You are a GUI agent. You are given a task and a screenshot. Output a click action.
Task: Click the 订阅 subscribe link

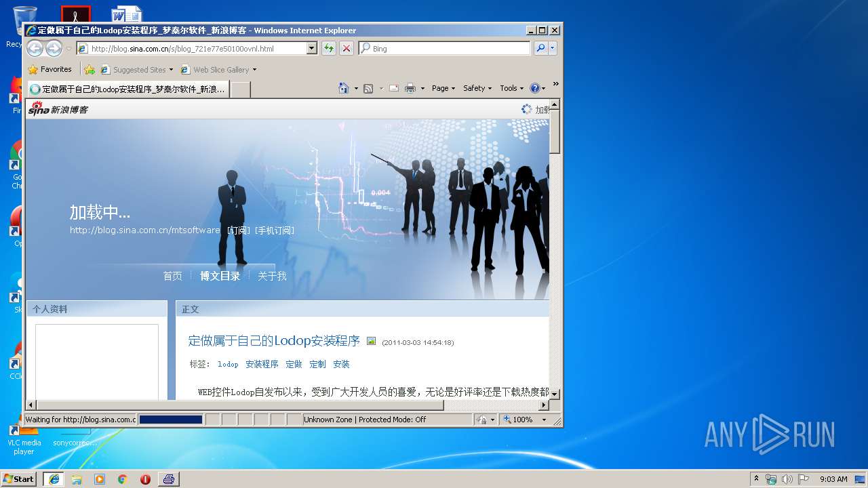coord(239,230)
